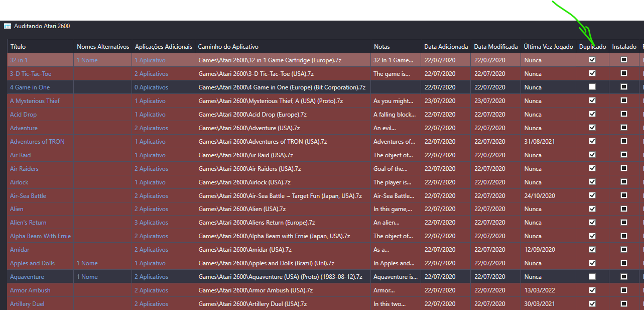Sort by Data Adicionada column

coord(446,47)
